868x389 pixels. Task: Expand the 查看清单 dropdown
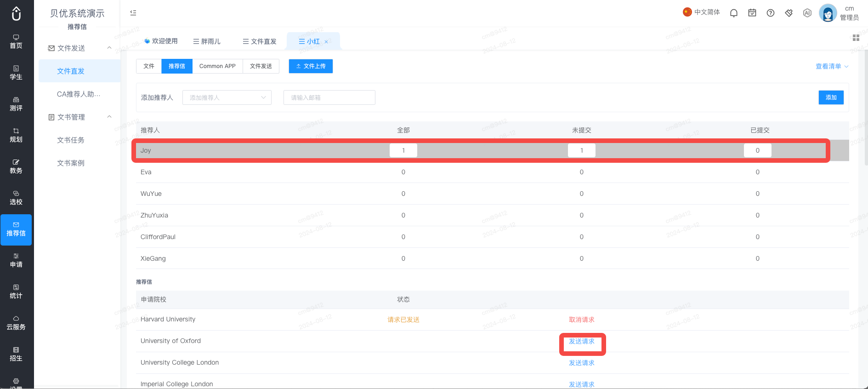[832, 66]
